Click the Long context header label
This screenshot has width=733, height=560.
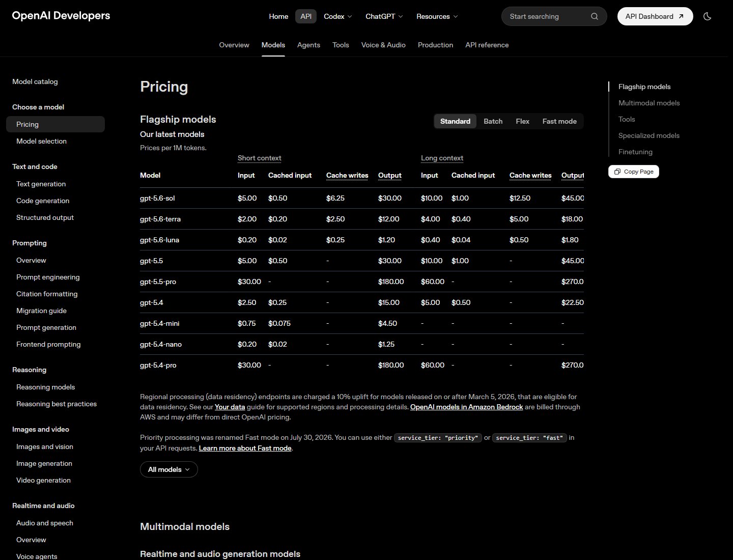click(442, 158)
